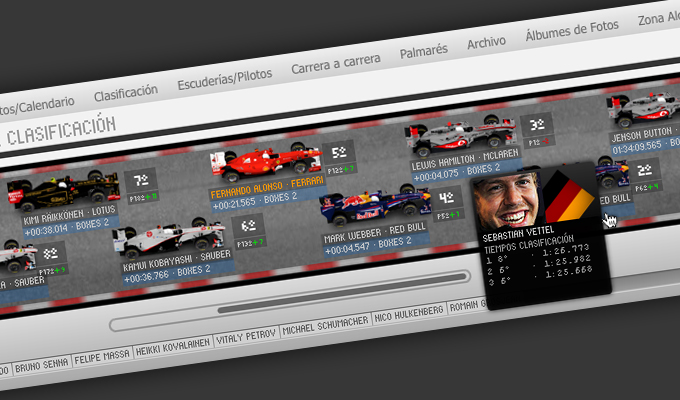The width and height of the screenshot is (680, 400).
Task: Click the 'Fernando Alonso · Ferrari' label
Action: [267, 187]
